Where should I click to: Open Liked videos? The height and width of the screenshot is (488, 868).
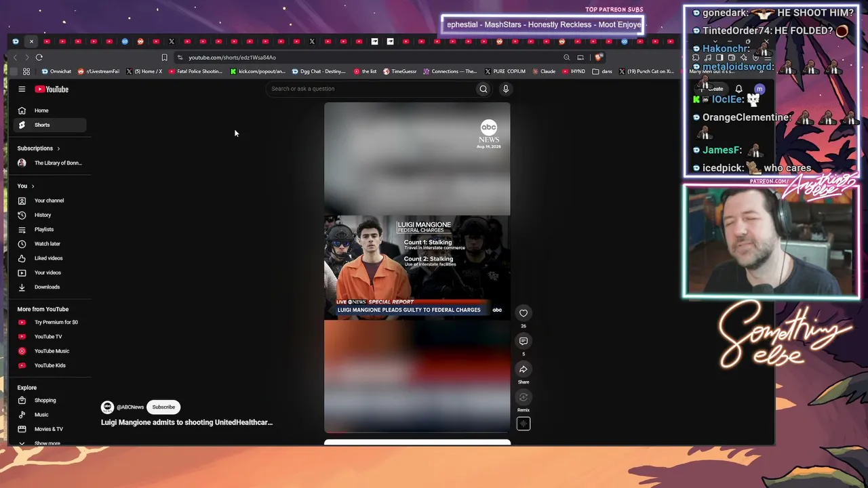click(48, 258)
